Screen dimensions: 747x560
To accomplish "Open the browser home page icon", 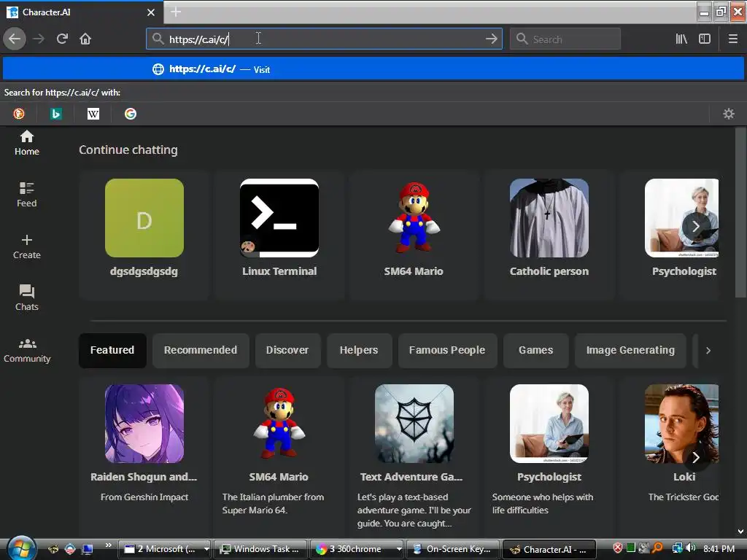I will coord(85,39).
